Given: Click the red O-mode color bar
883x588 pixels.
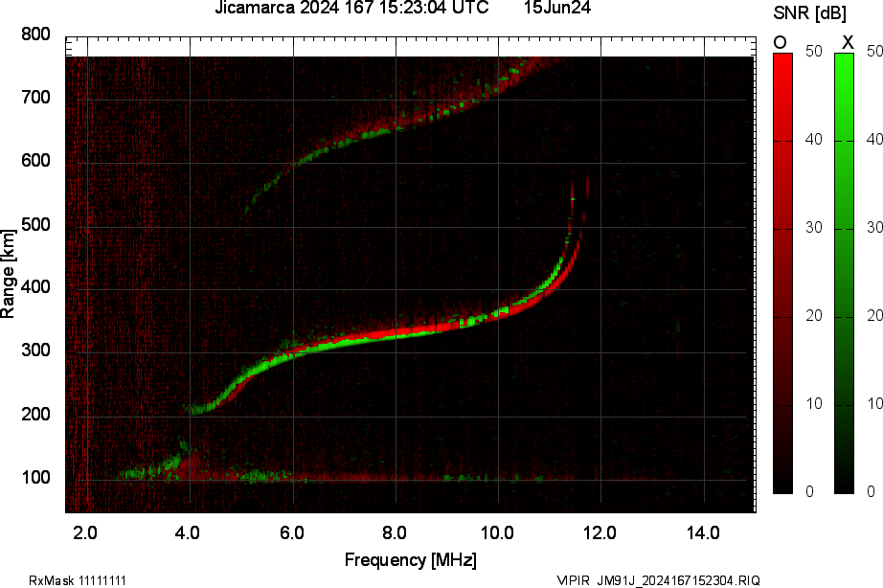Looking at the screenshot, I should point(782,274).
